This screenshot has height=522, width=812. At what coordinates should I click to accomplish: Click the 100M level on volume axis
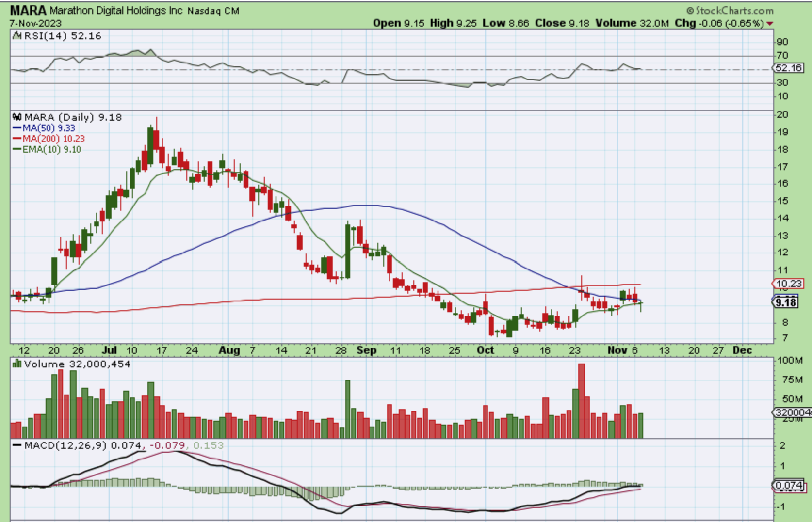[790, 360]
